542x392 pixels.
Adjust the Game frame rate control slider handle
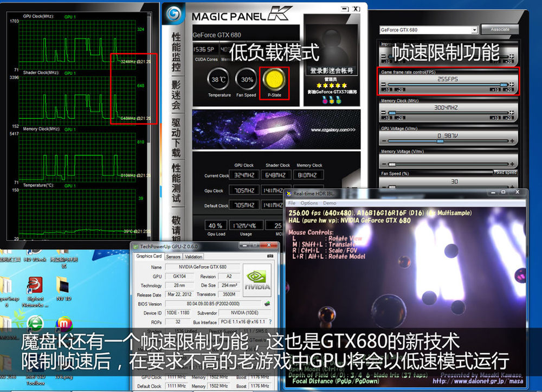[504, 85]
